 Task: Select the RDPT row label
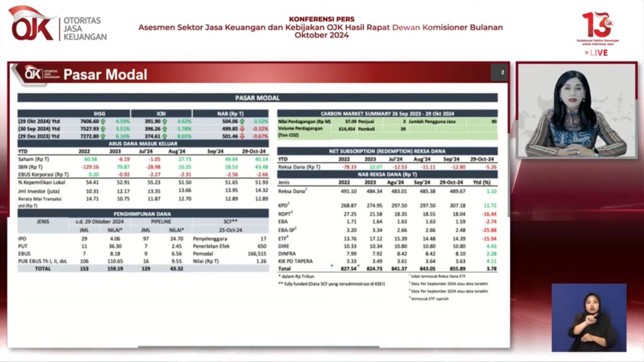point(286,214)
